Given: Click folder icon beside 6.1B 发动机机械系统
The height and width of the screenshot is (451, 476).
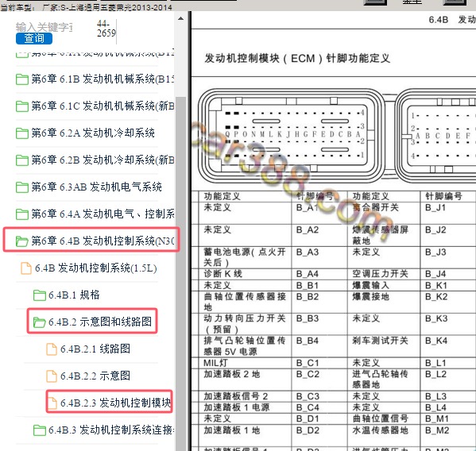Looking at the screenshot, I should 22,79.
